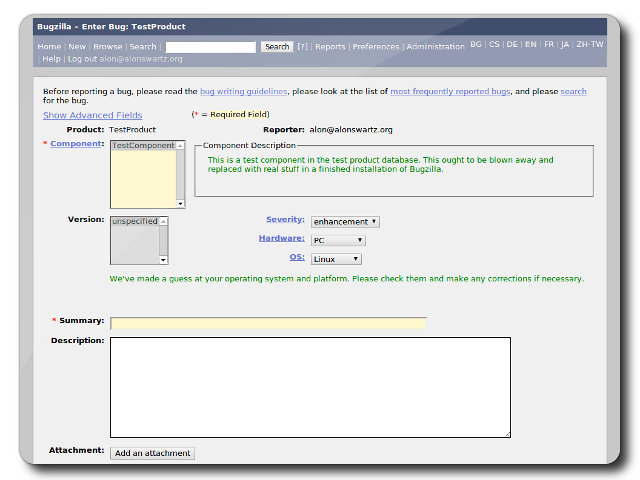Select TestComponent in the component list
Image resolution: width=640 pixels, height=480 pixels.
[x=142, y=146]
